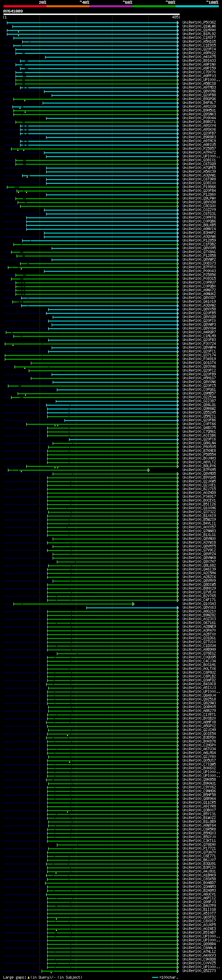
Task: Click the cyan alignment bar for UniRef100_P50362
Action: (x=92, y=23)
